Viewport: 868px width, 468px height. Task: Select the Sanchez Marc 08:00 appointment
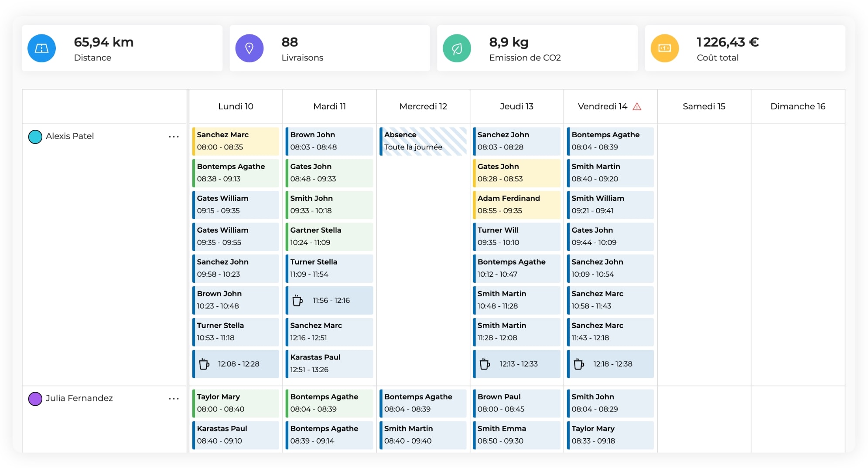click(236, 141)
